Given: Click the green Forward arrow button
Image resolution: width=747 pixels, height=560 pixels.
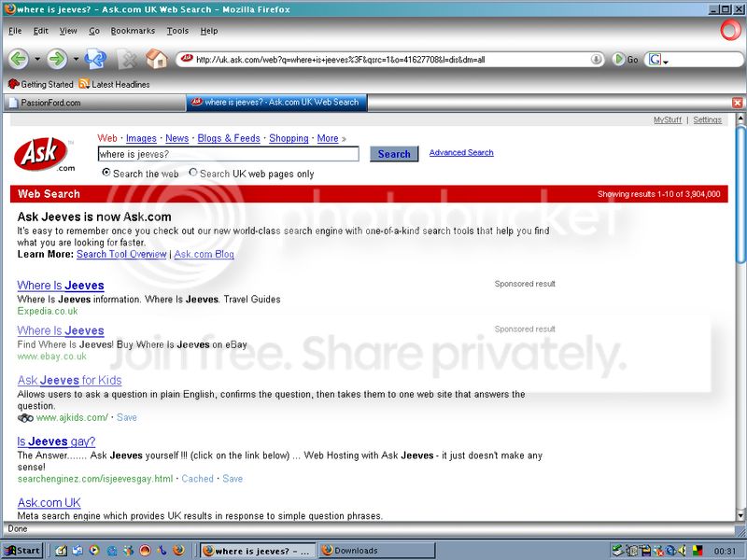Looking at the screenshot, I should 57,60.
